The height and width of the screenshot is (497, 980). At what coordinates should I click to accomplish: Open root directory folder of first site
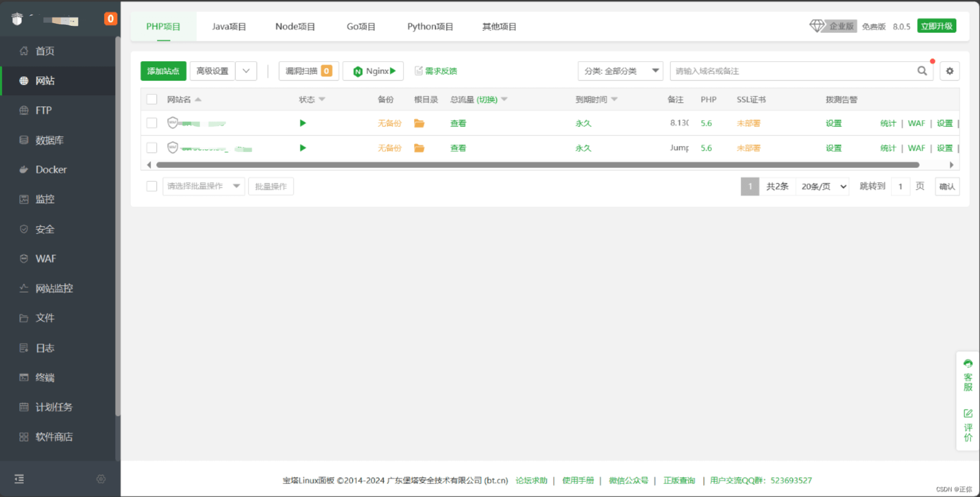pyautogui.click(x=419, y=123)
